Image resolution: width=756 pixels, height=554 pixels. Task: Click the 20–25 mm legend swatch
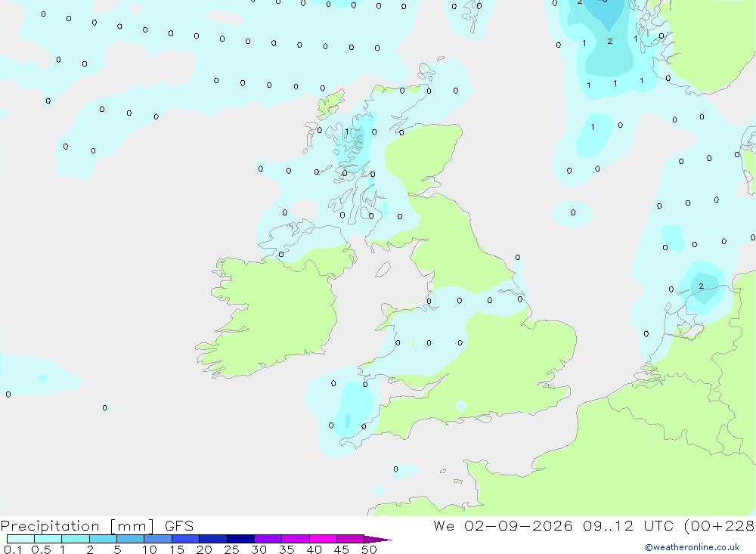[213, 539]
